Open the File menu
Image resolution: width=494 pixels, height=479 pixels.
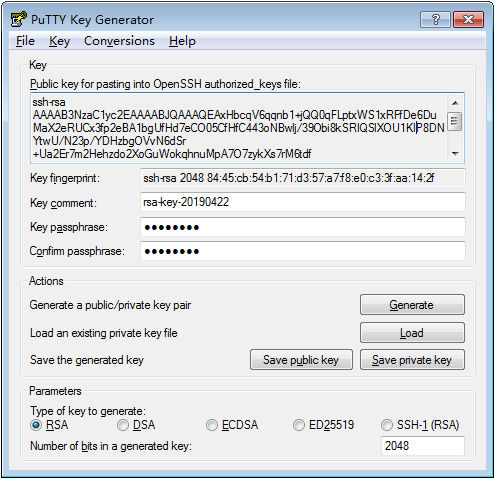coord(25,41)
